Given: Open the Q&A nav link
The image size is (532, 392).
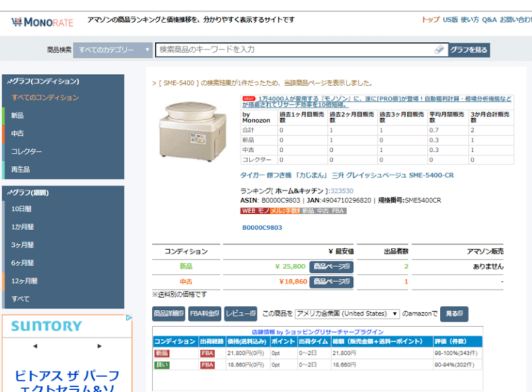Looking at the screenshot, I should 489,19.
